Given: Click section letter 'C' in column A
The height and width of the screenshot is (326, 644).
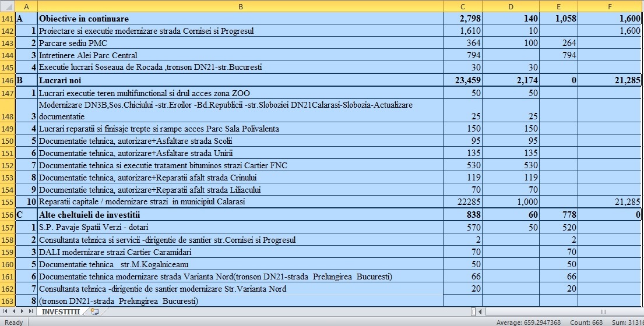Looking at the screenshot, I should click(26, 215).
